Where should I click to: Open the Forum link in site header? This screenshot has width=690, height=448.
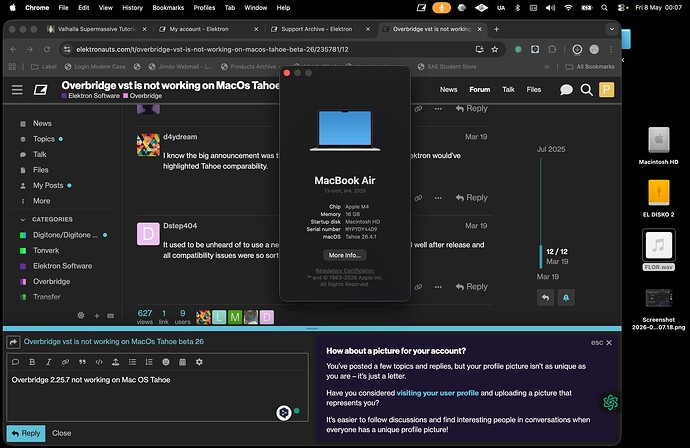[x=480, y=89]
